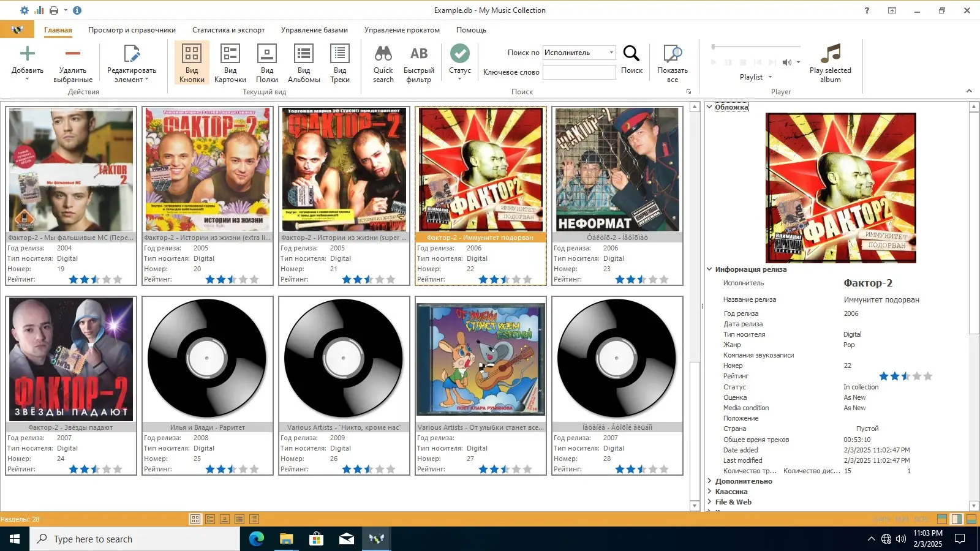
Task: Open the Быстрый фильтр AB filter
Action: 419,54
